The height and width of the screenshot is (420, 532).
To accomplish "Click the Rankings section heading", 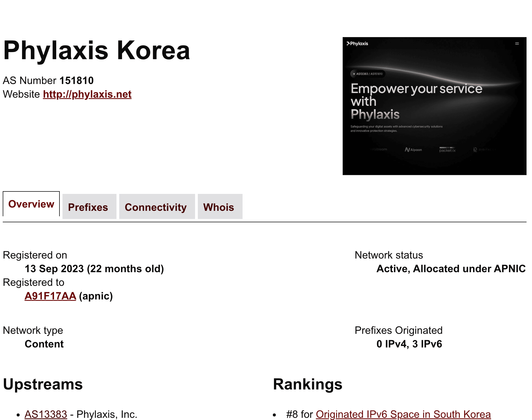I will pos(307,384).
